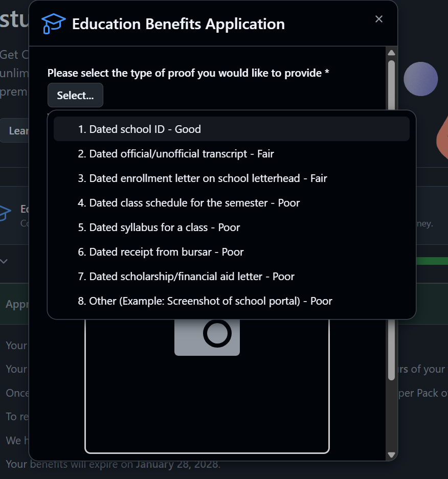448x479 pixels.
Task: Click the scrollbar down arrow icon
Action: [x=392, y=454]
